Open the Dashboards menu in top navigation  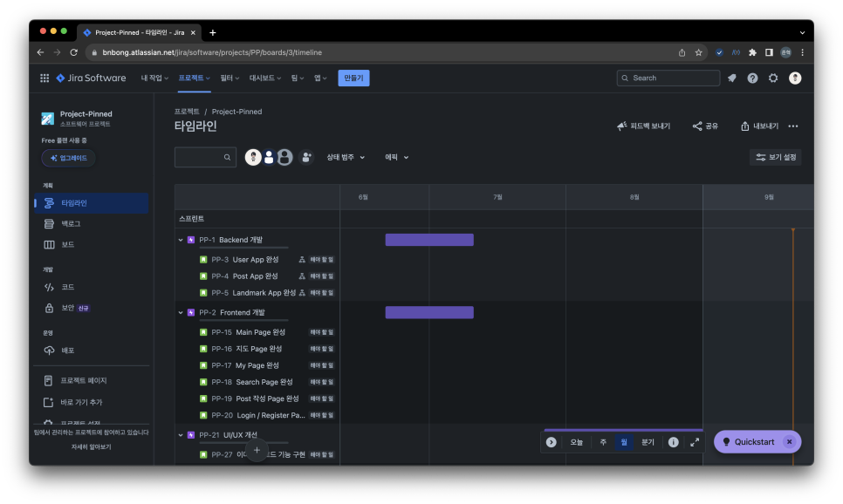click(265, 78)
